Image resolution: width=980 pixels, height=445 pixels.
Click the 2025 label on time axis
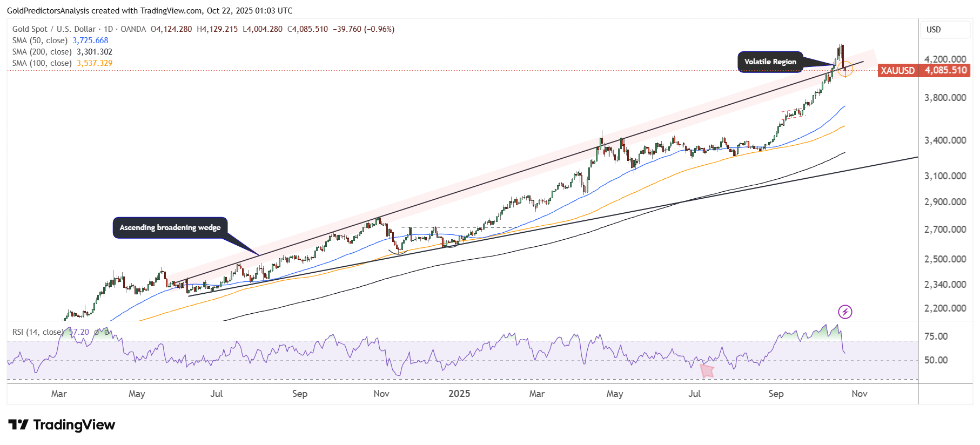[x=459, y=394]
